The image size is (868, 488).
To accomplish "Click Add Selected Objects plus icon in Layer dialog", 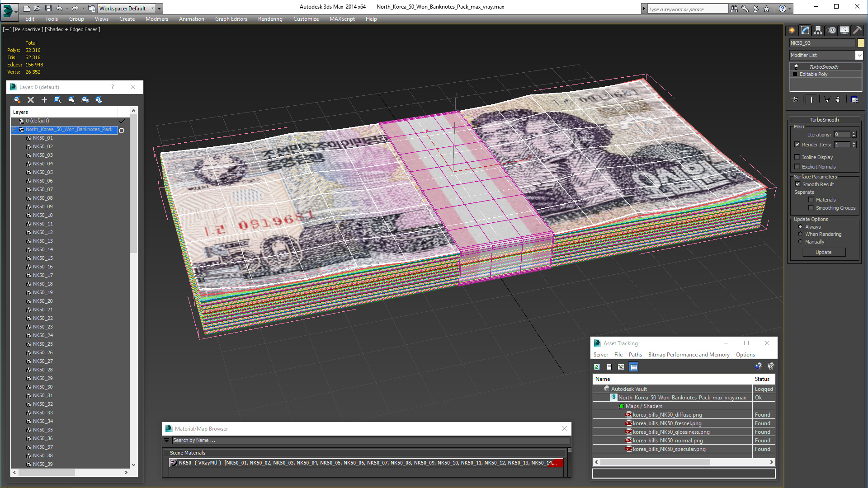I will point(44,100).
